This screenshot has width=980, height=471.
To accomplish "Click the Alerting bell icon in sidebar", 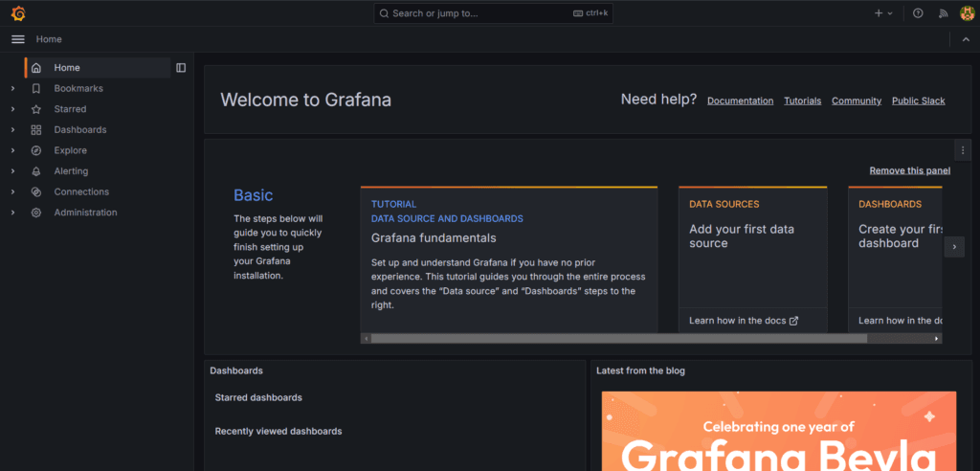I will point(36,170).
